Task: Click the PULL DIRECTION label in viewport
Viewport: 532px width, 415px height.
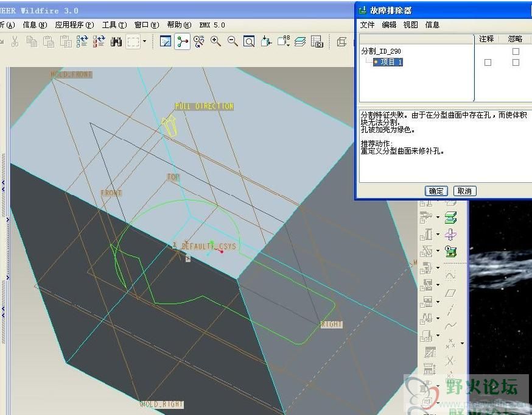Action: click(204, 106)
